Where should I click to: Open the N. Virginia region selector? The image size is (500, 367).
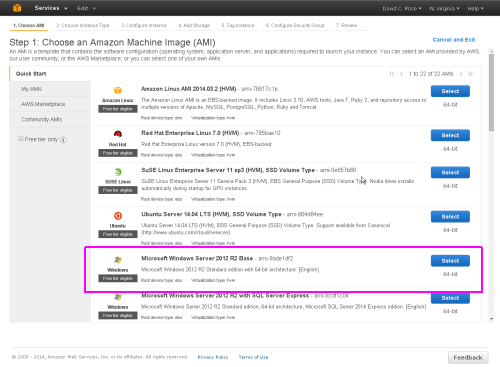444,8
